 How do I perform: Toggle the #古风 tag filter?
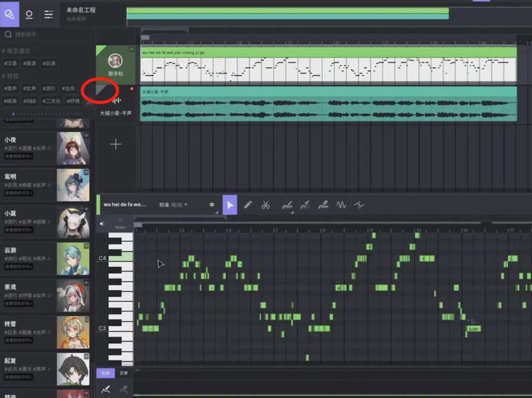pyautogui.click(x=68, y=89)
